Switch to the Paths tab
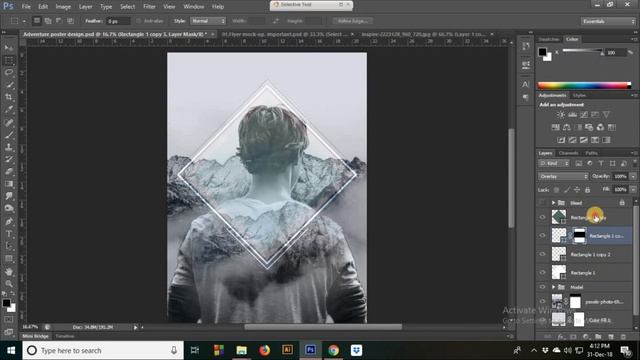 pyautogui.click(x=591, y=153)
